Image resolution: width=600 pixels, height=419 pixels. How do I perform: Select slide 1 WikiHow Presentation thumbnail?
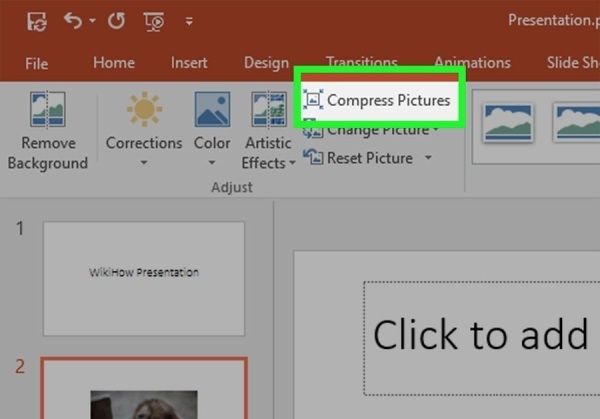[x=145, y=278]
